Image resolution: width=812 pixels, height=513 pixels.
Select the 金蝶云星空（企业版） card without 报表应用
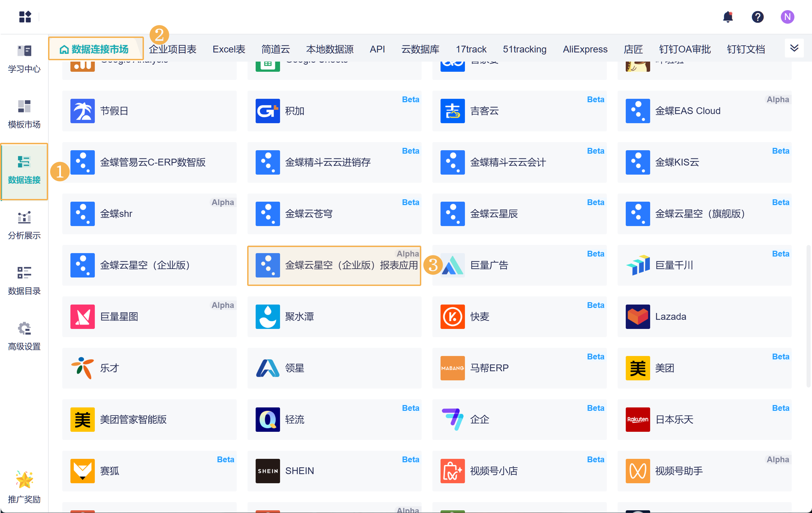(x=149, y=265)
